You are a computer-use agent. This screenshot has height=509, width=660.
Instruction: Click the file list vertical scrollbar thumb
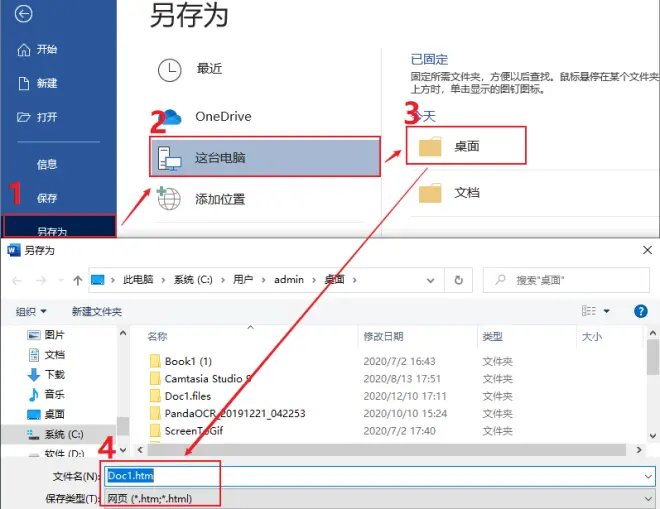[653, 357]
